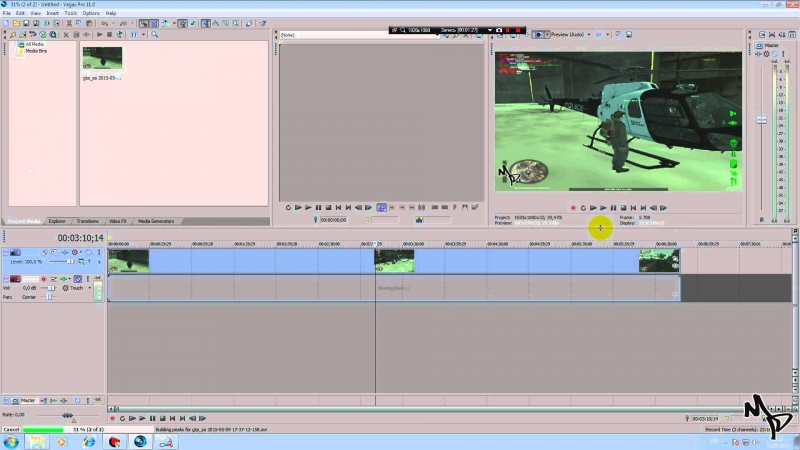Click Record in the Video Preview transport
This screenshot has width=800, height=450.
point(573,208)
